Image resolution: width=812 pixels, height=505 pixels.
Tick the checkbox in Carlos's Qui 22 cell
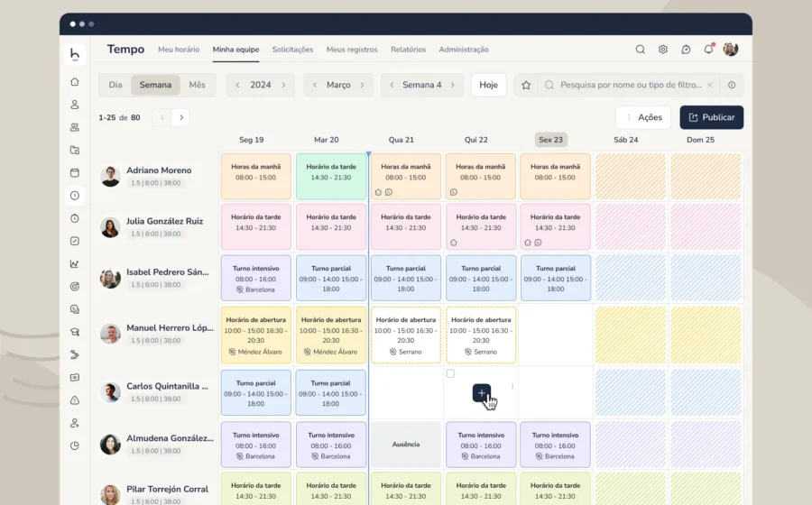tap(450, 373)
